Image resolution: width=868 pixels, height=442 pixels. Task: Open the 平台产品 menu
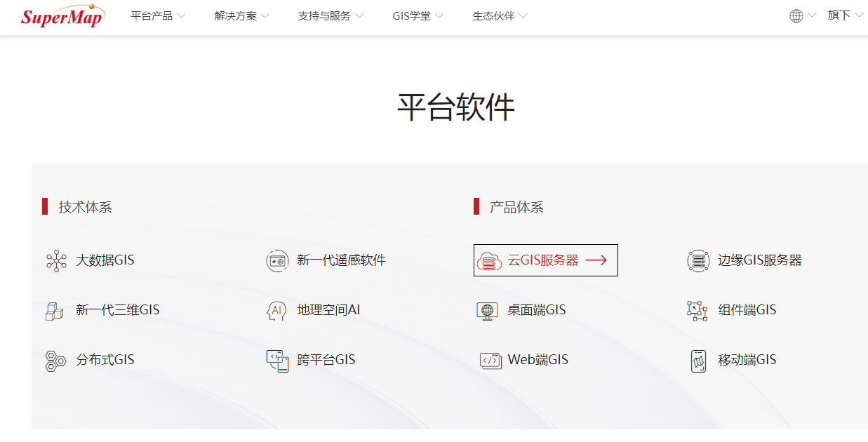[152, 15]
